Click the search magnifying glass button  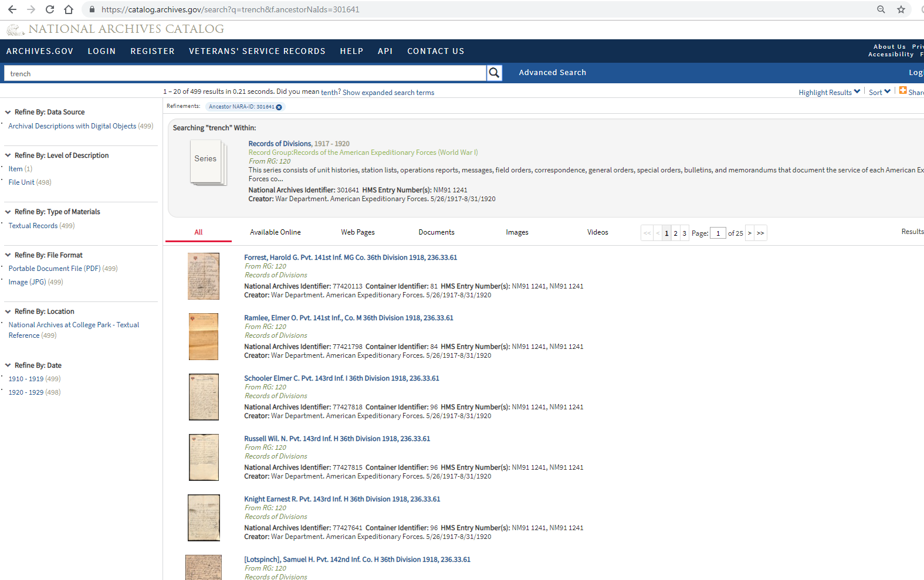(495, 73)
